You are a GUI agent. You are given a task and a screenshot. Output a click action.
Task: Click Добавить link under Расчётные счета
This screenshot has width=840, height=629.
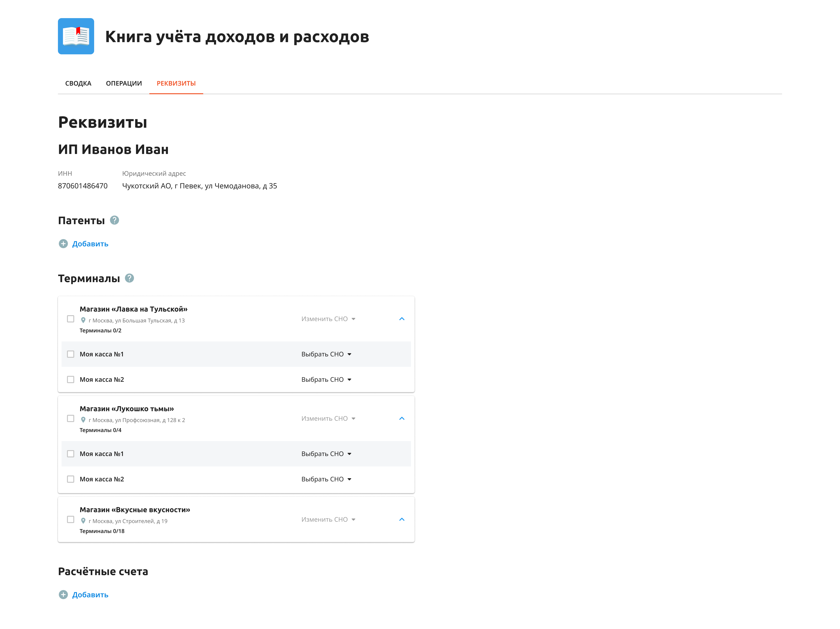[90, 594]
